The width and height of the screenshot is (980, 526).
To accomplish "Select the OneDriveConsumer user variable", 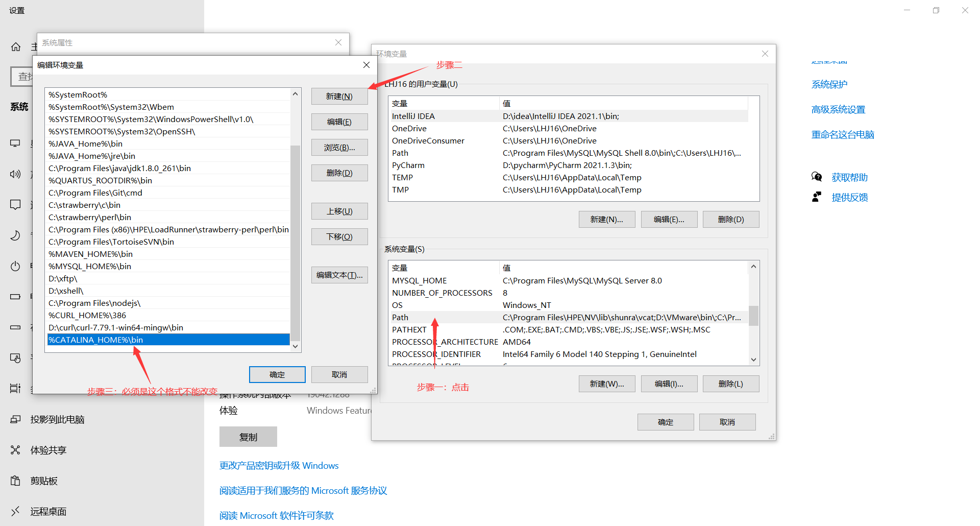I will pos(569,140).
